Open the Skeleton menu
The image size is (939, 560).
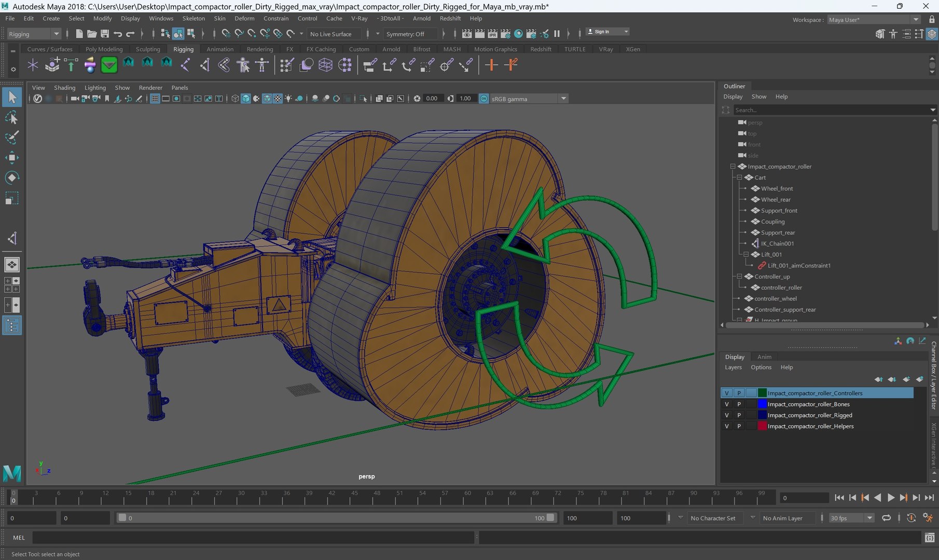(x=194, y=18)
